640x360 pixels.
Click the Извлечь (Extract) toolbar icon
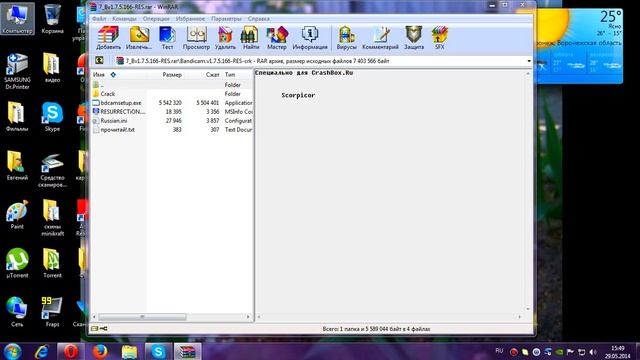(x=139, y=38)
